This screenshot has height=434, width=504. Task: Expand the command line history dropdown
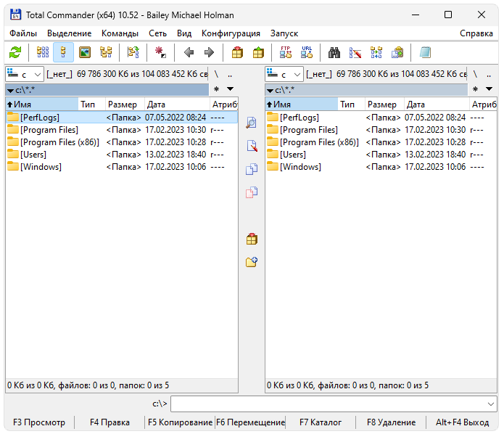click(x=491, y=404)
